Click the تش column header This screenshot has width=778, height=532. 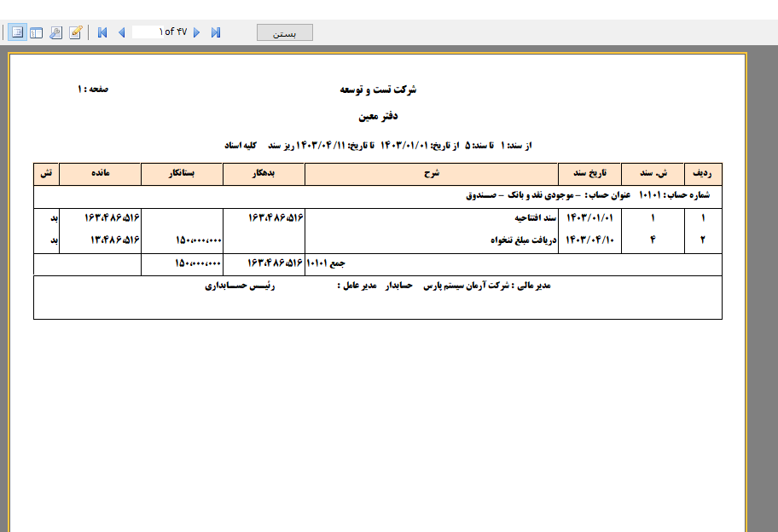pyautogui.click(x=46, y=174)
